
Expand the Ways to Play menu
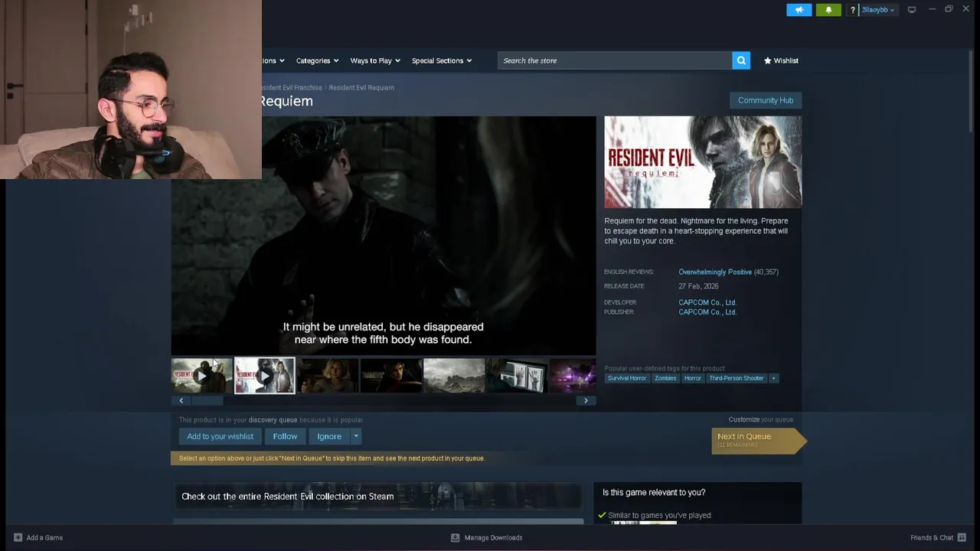(x=375, y=60)
